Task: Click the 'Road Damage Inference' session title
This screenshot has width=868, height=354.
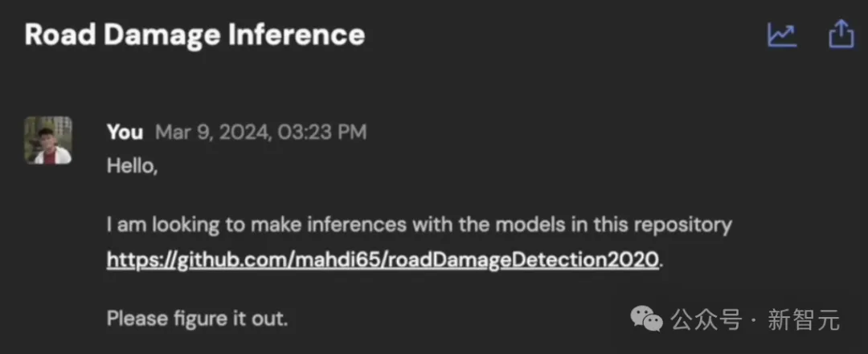Action: pos(194,35)
